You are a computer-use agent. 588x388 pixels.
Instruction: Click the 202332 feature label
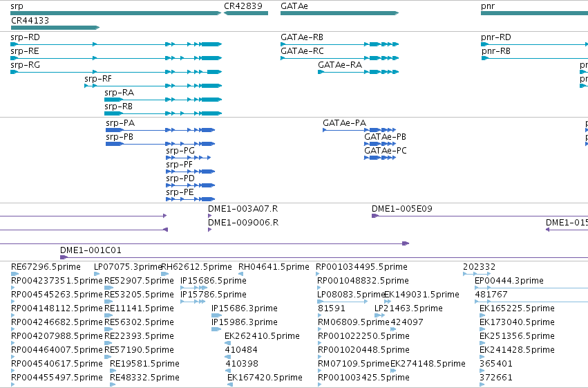pos(480,267)
